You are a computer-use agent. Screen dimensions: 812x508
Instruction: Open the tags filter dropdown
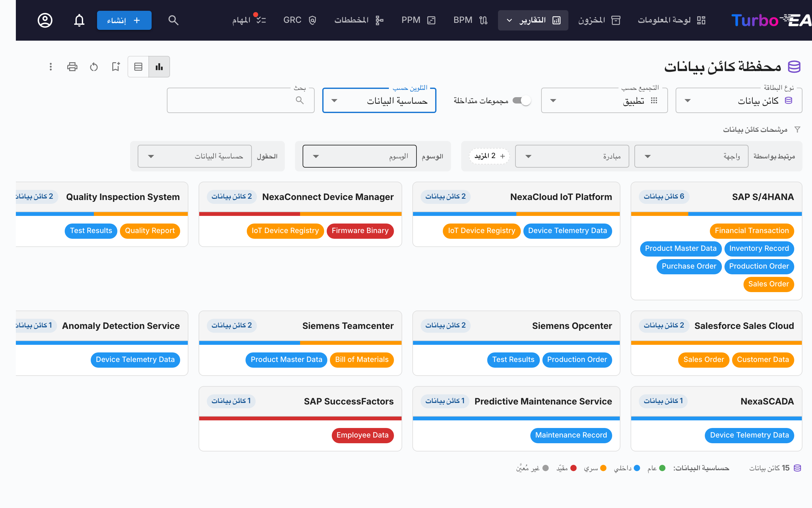coord(359,156)
